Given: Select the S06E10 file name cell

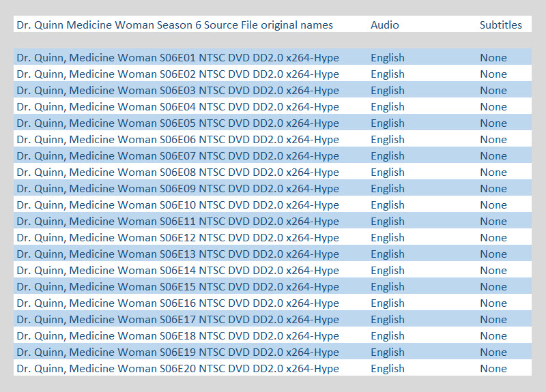Looking at the screenshot, I should 177,205.
